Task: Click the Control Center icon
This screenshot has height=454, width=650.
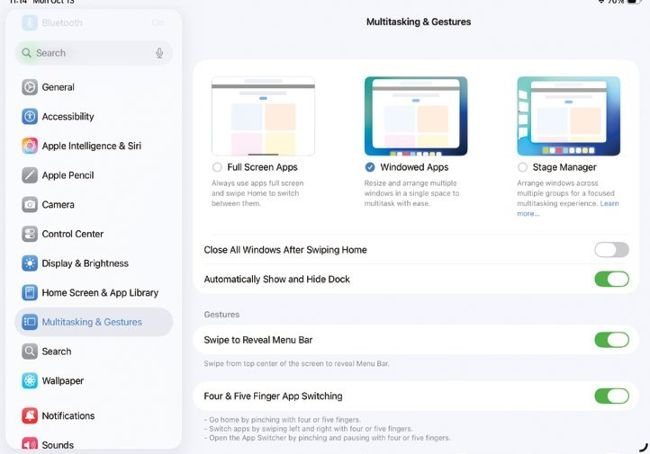Action: tap(30, 234)
